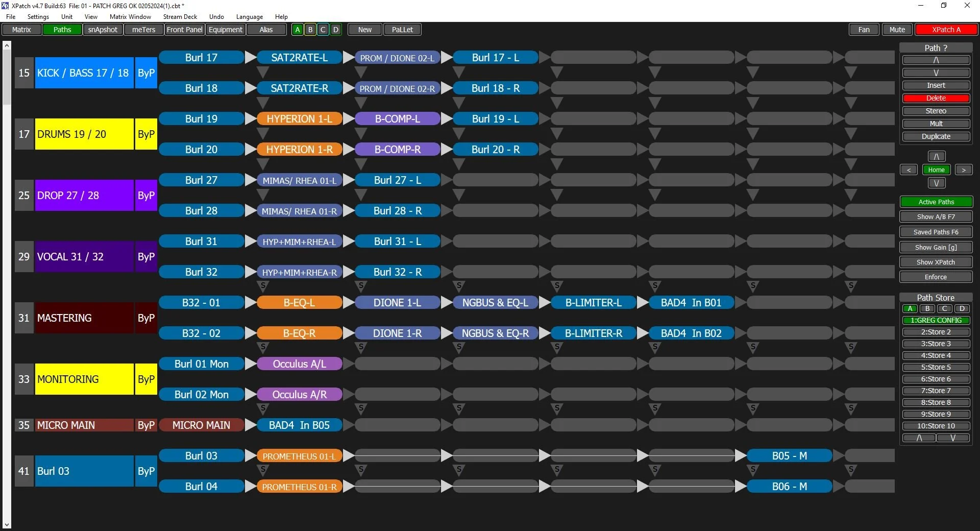Enable the Active Paths display

point(936,202)
